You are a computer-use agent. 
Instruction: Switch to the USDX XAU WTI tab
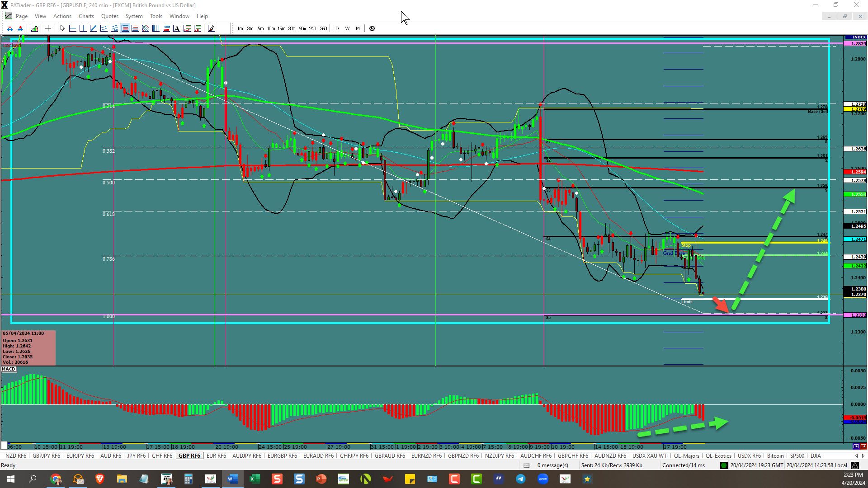(x=650, y=456)
